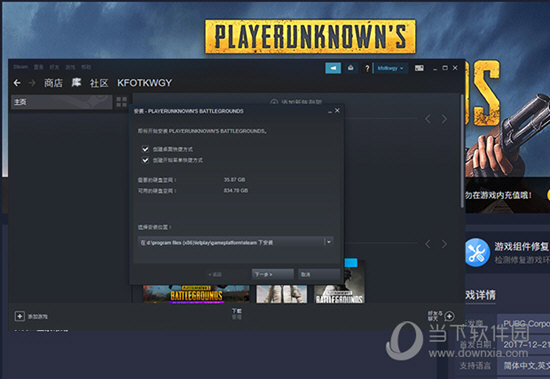Open friends and chat plus icon
This screenshot has height=379, width=550.
pyautogui.click(x=449, y=316)
